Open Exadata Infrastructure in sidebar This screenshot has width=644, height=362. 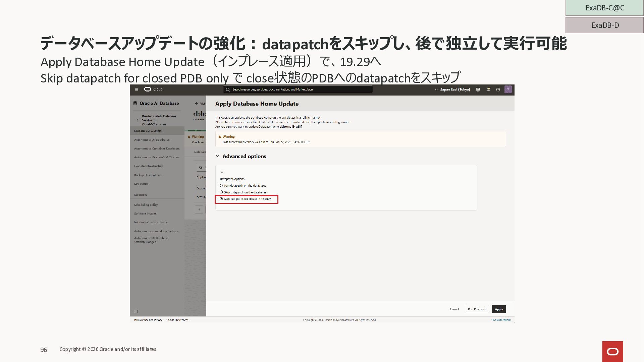149,166
